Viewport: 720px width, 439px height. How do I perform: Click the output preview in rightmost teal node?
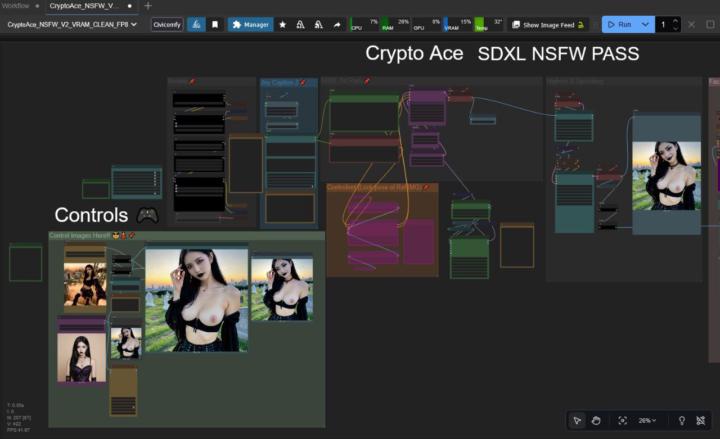coord(666,176)
